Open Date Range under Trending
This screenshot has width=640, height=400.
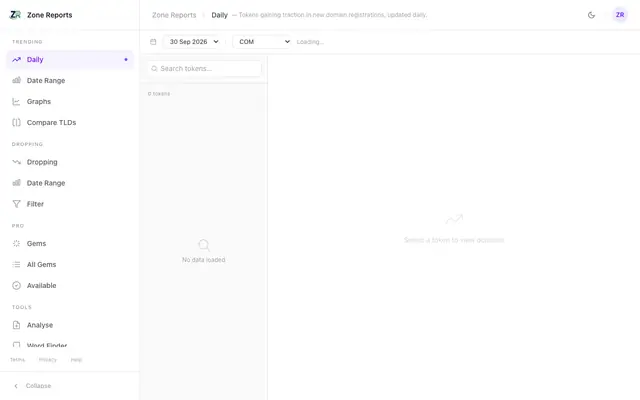[70, 80]
